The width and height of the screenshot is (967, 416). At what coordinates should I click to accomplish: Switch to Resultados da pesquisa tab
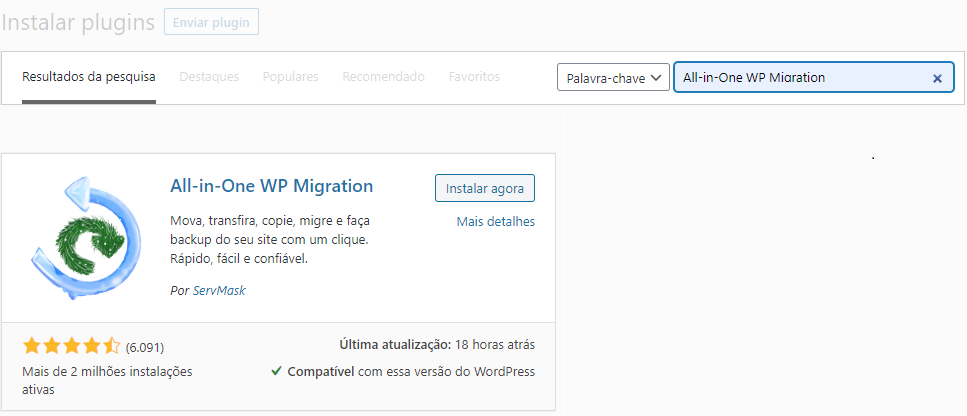pos(89,77)
